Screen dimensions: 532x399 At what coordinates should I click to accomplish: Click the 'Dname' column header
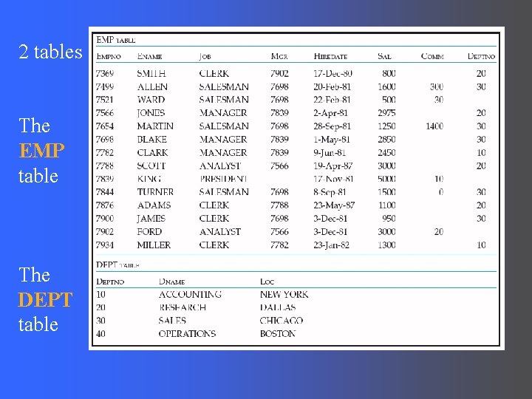click(x=171, y=282)
